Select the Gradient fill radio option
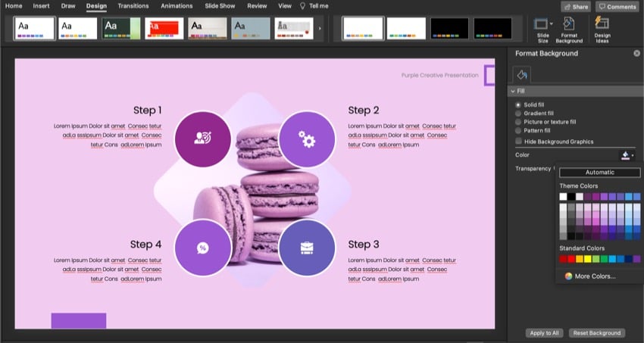 pyautogui.click(x=518, y=114)
